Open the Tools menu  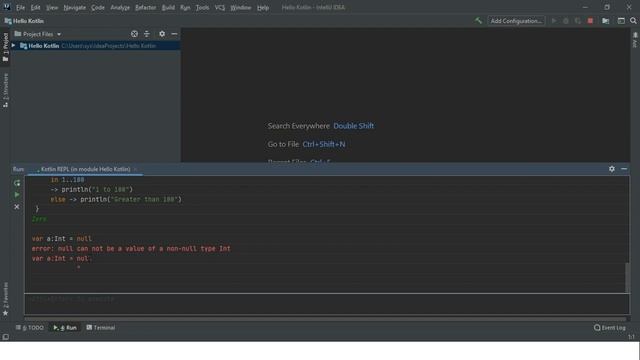tap(202, 7)
